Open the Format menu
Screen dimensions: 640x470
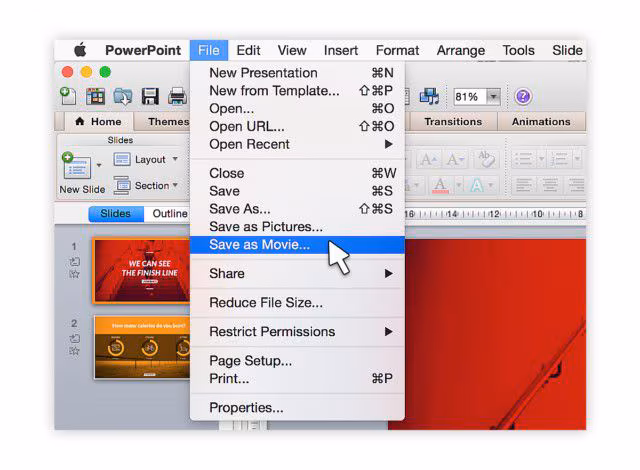(x=397, y=50)
